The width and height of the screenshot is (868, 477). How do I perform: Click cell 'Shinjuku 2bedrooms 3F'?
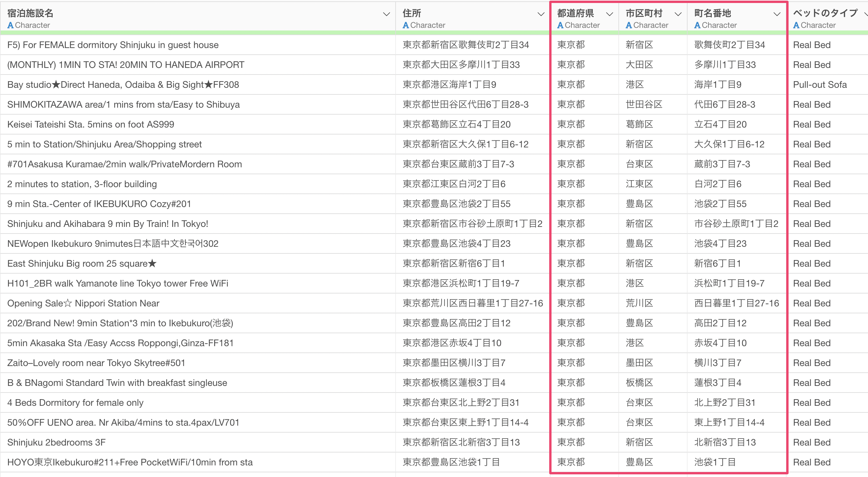[x=198, y=443]
